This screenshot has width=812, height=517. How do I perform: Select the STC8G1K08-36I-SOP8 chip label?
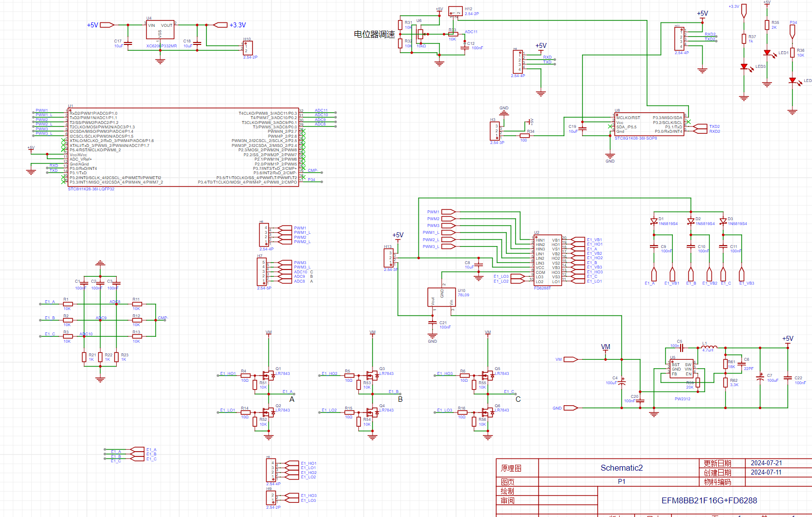coord(635,138)
